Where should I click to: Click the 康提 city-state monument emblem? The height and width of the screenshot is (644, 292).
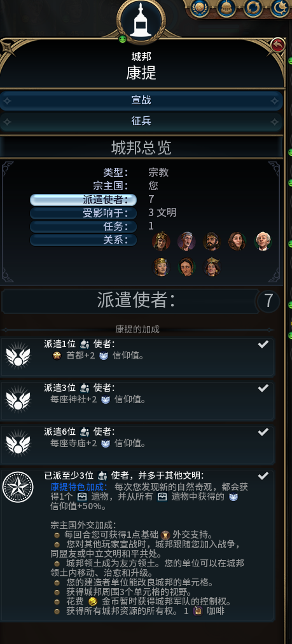click(141, 20)
